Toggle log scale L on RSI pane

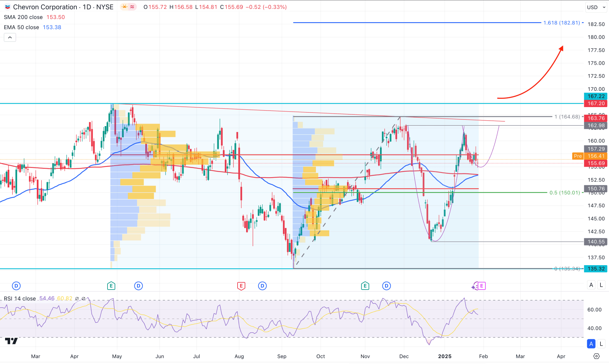click(601, 344)
